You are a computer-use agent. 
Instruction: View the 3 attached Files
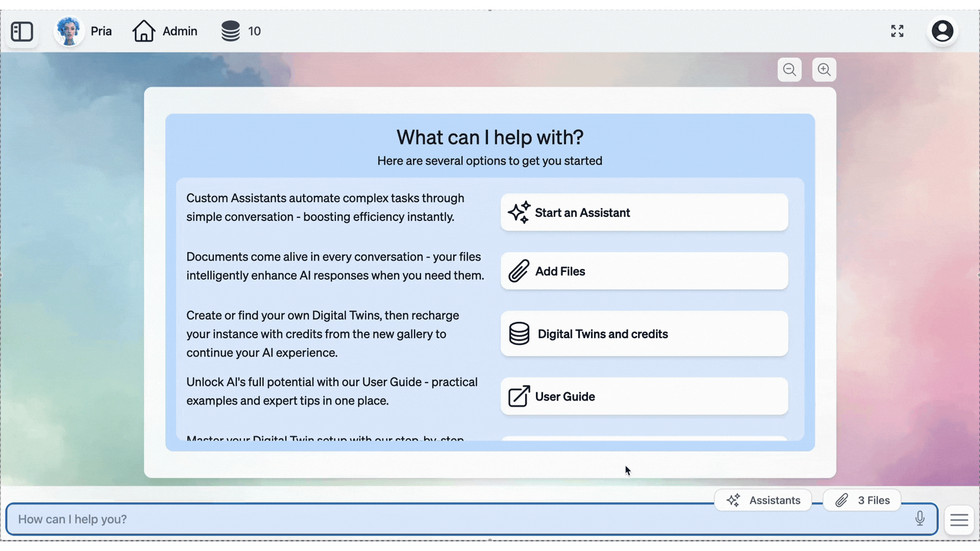[862, 500]
